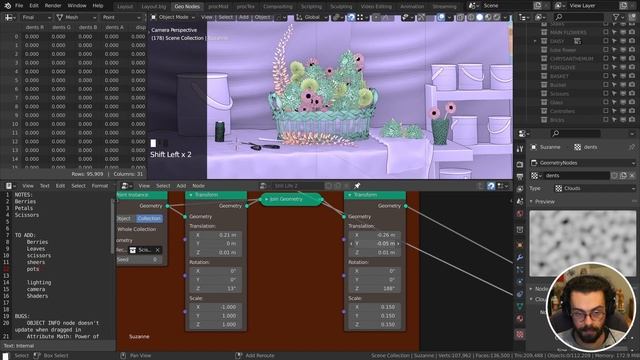
Task: Click the Translation Y field -0.05 m in the right Transform node
Action: pos(375,243)
